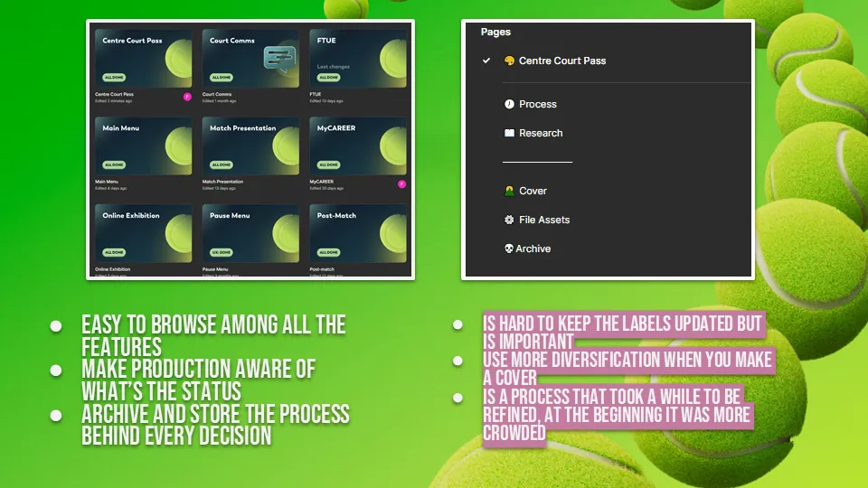Switch to the Cover page
Image resolution: width=868 pixels, height=488 pixels.
click(x=533, y=191)
